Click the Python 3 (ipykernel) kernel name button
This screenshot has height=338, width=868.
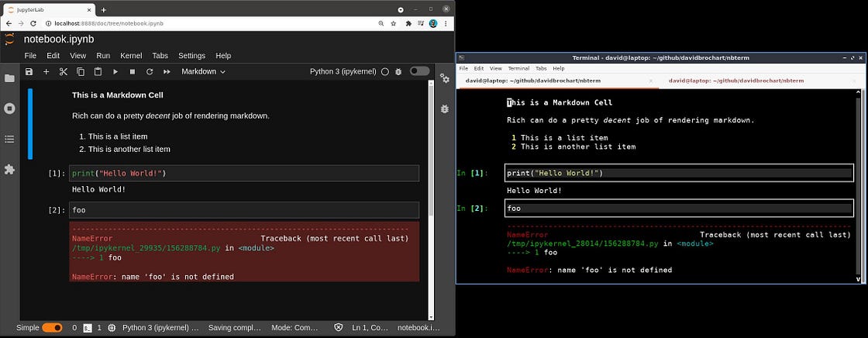coord(343,71)
